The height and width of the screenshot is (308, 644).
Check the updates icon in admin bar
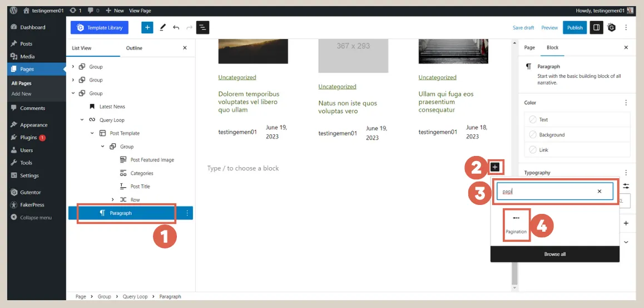pos(76,11)
